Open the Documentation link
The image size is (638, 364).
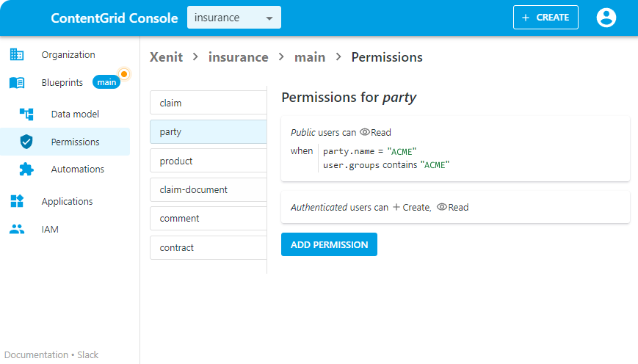[x=36, y=354]
